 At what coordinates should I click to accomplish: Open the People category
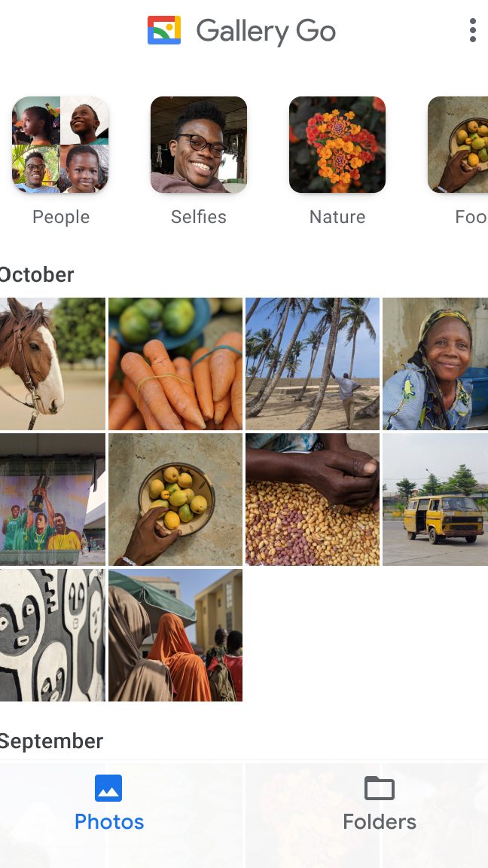60,145
